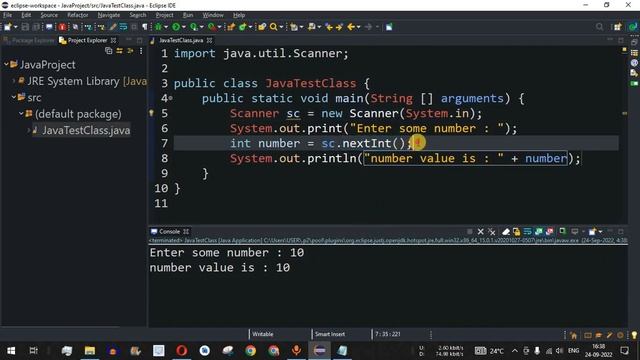Open the Run menu
640x360 pixels.
188,15
